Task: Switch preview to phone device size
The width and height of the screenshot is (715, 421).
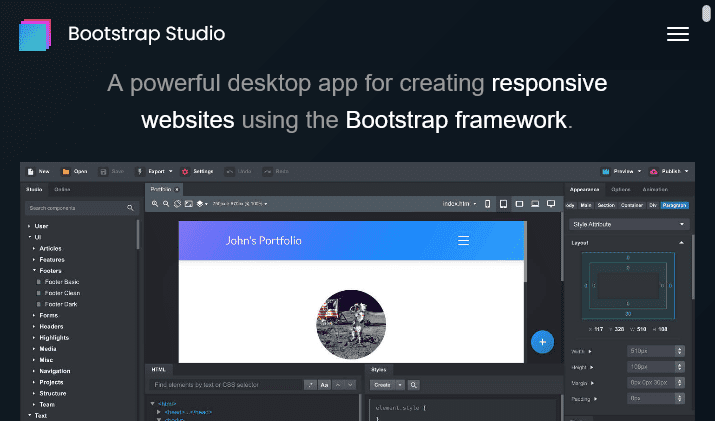Action: click(x=488, y=204)
